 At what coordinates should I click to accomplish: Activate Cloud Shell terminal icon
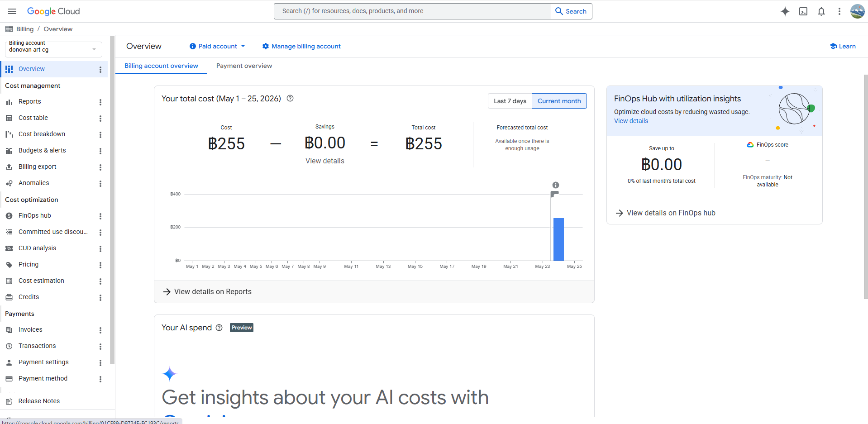[803, 11]
